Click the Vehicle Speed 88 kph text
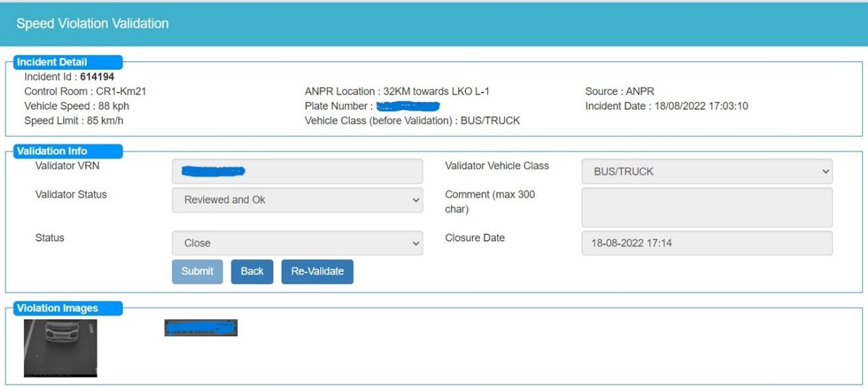868x389 pixels. point(76,106)
